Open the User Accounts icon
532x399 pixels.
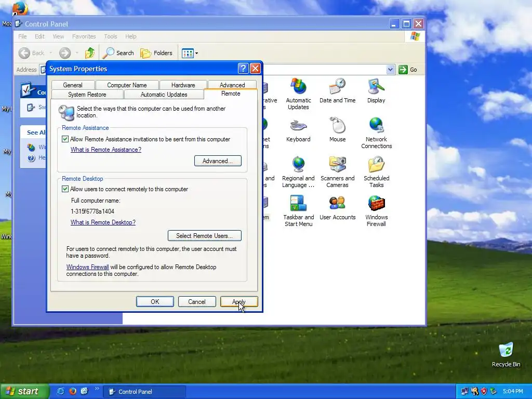[x=337, y=208]
